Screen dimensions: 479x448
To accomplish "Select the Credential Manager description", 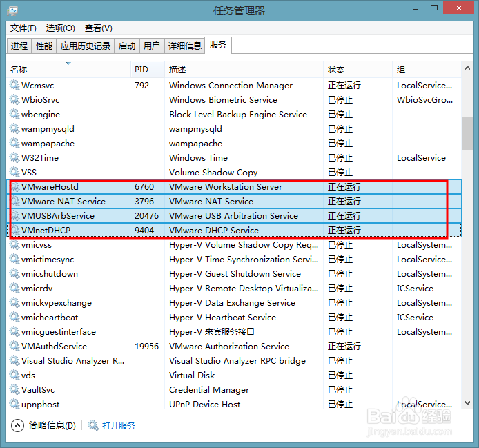I will tap(209, 390).
